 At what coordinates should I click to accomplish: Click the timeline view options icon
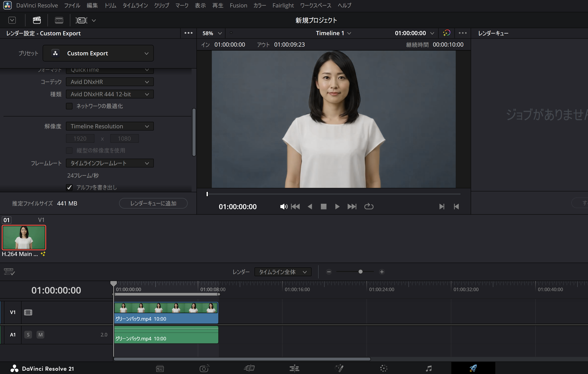9,271
